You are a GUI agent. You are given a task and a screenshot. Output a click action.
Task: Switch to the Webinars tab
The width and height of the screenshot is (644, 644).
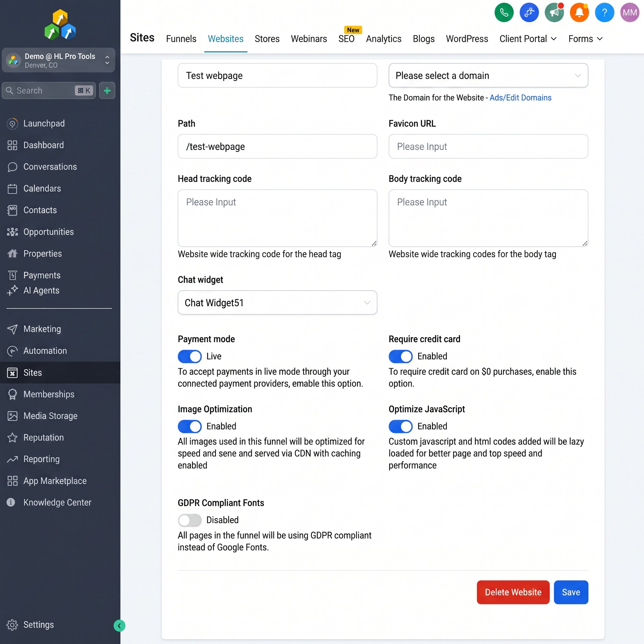point(309,39)
